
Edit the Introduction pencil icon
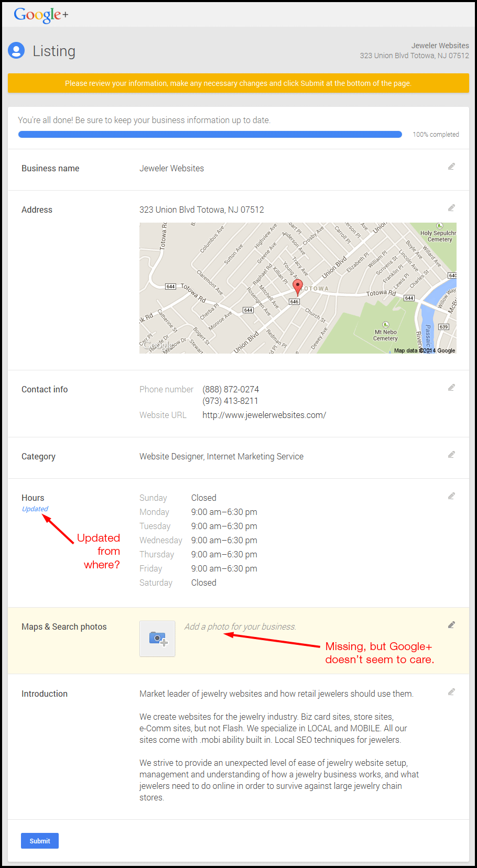pyautogui.click(x=451, y=692)
